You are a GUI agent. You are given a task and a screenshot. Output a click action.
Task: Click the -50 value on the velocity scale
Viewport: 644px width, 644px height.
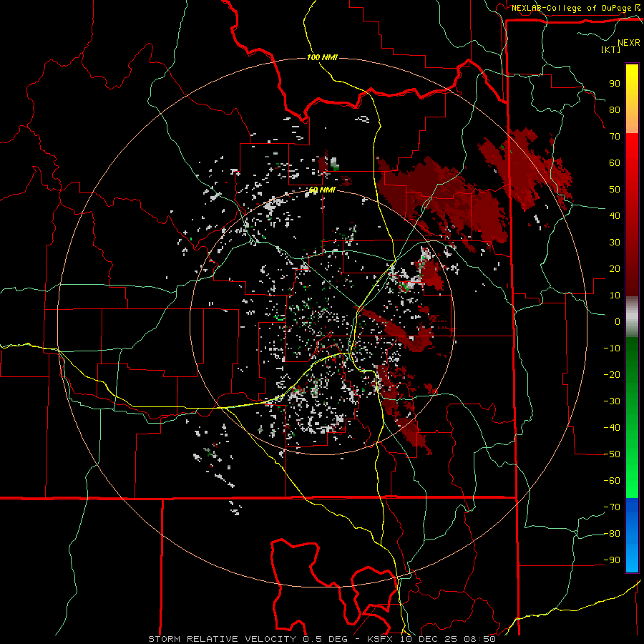point(612,454)
